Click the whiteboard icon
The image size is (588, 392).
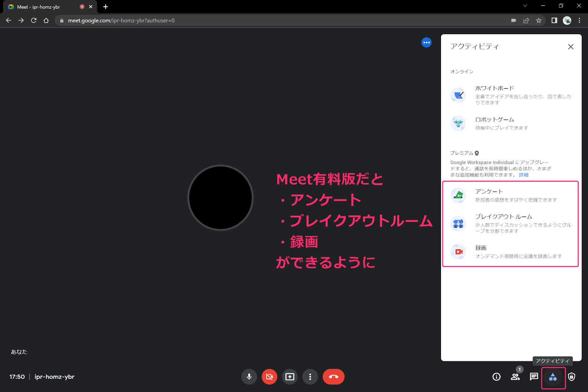(x=458, y=95)
